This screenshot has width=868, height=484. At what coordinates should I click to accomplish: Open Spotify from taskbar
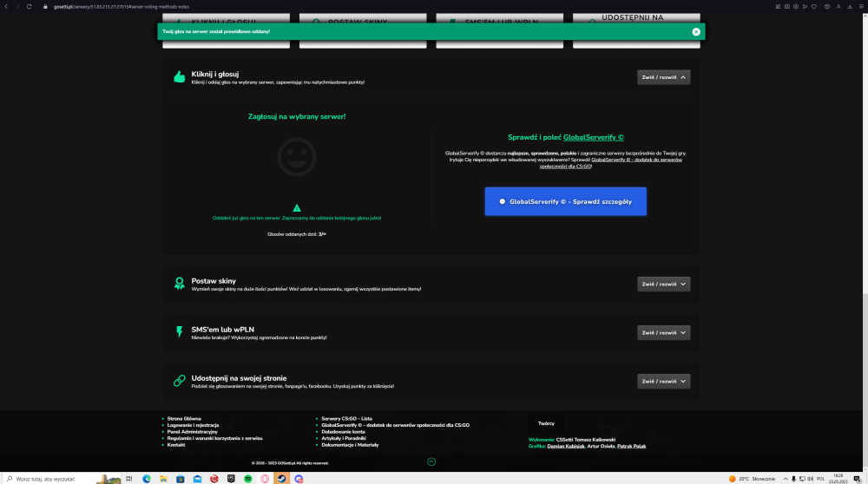click(x=248, y=479)
